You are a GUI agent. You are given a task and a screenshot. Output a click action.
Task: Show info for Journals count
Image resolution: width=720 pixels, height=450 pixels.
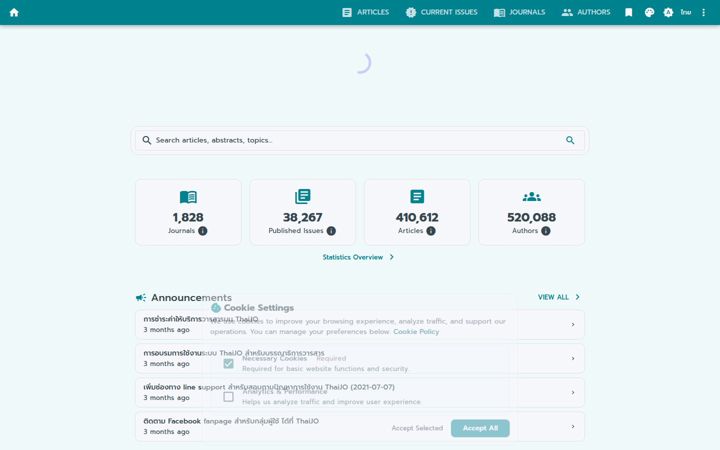click(x=202, y=231)
